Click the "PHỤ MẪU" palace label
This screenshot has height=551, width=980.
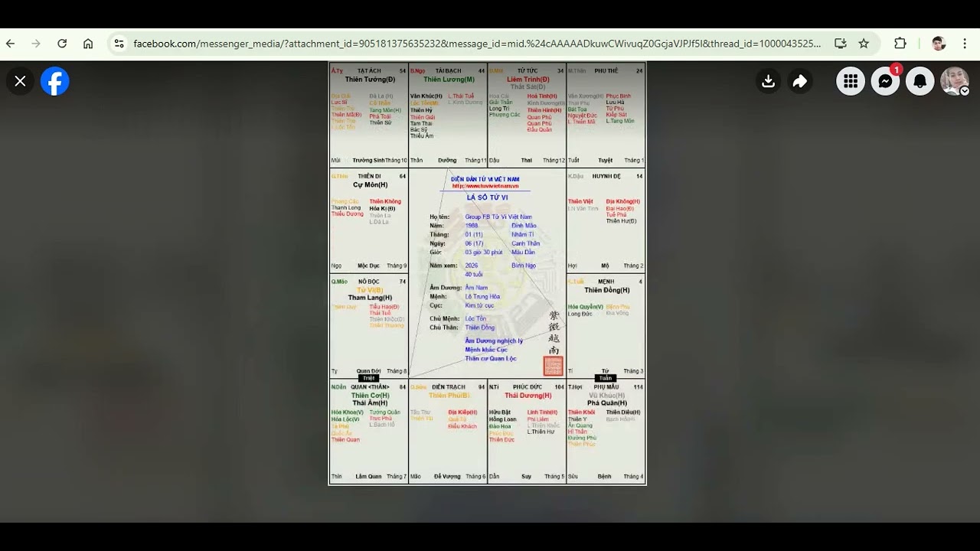[606, 387]
